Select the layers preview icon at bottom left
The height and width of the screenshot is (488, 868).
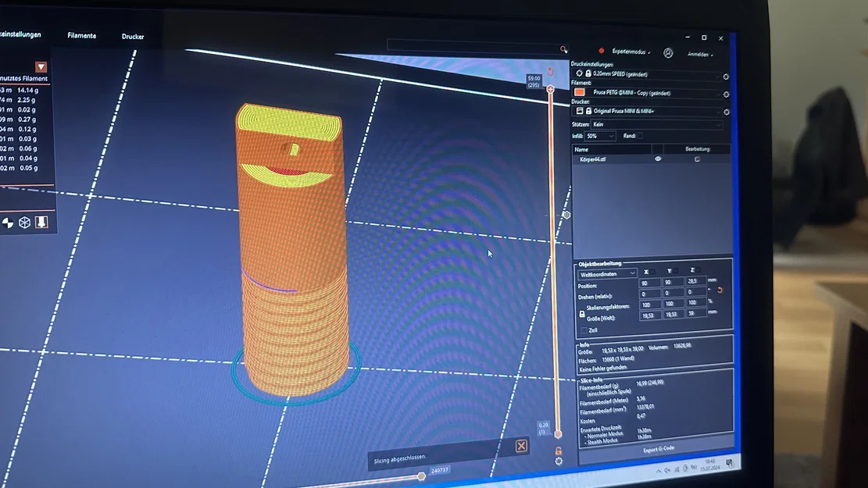(41, 222)
